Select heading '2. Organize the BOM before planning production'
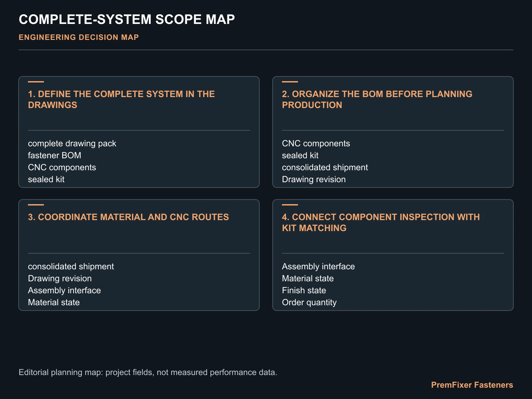The height and width of the screenshot is (399, 532). (377, 99)
